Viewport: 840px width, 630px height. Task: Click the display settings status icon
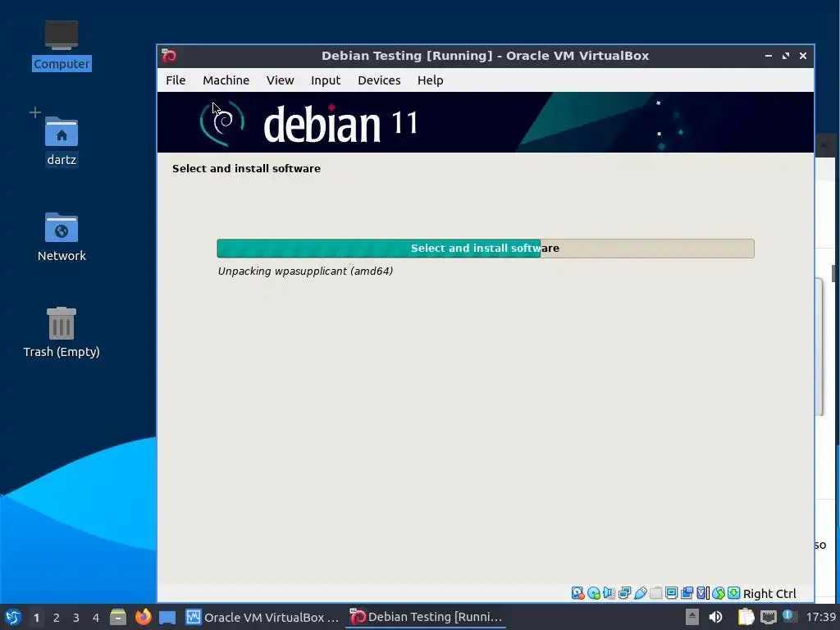(x=671, y=593)
